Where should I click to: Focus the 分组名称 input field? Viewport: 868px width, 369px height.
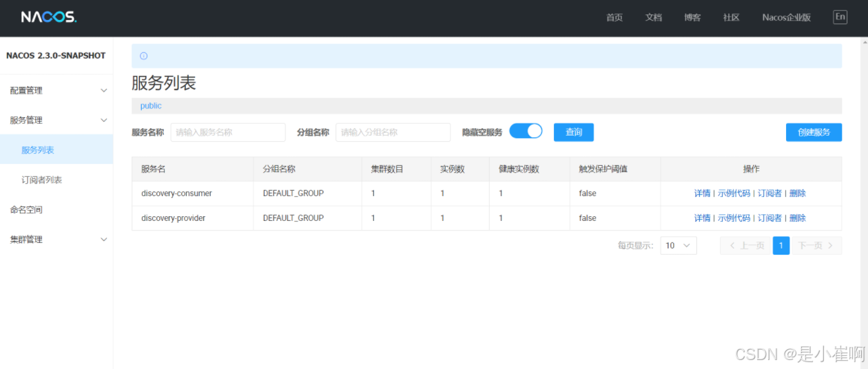tap(393, 132)
